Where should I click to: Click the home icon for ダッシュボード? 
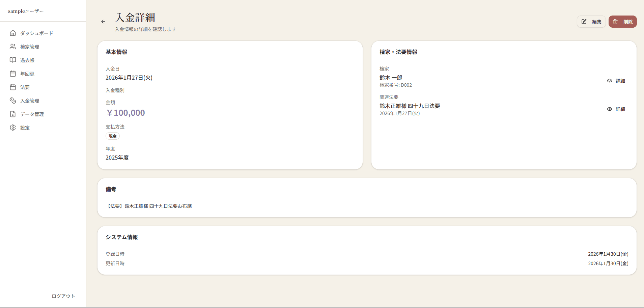pyautogui.click(x=13, y=33)
